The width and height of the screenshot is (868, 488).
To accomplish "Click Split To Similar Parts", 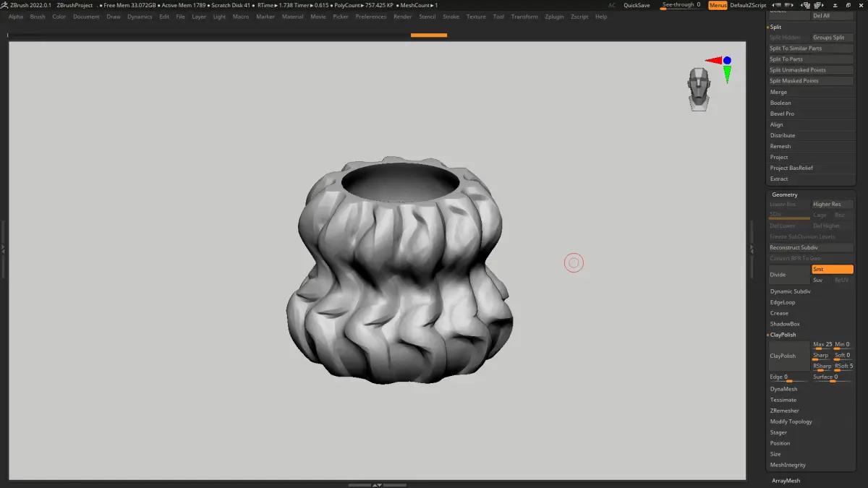I will coord(811,48).
